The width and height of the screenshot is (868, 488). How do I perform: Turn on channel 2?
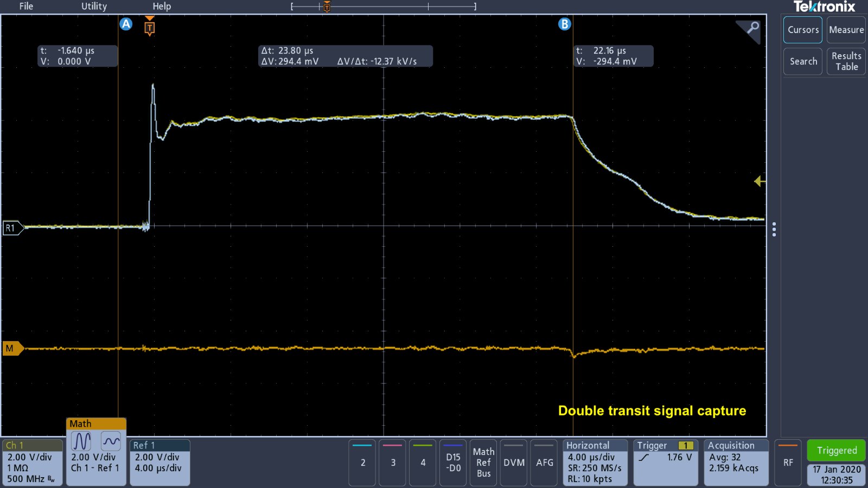pyautogui.click(x=362, y=463)
